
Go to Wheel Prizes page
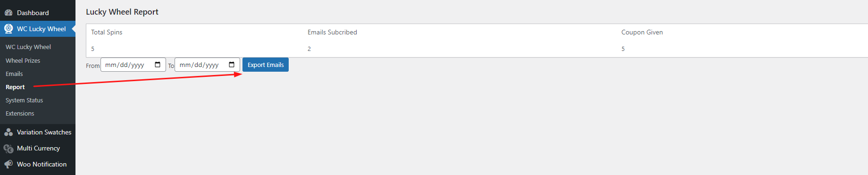(x=23, y=60)
